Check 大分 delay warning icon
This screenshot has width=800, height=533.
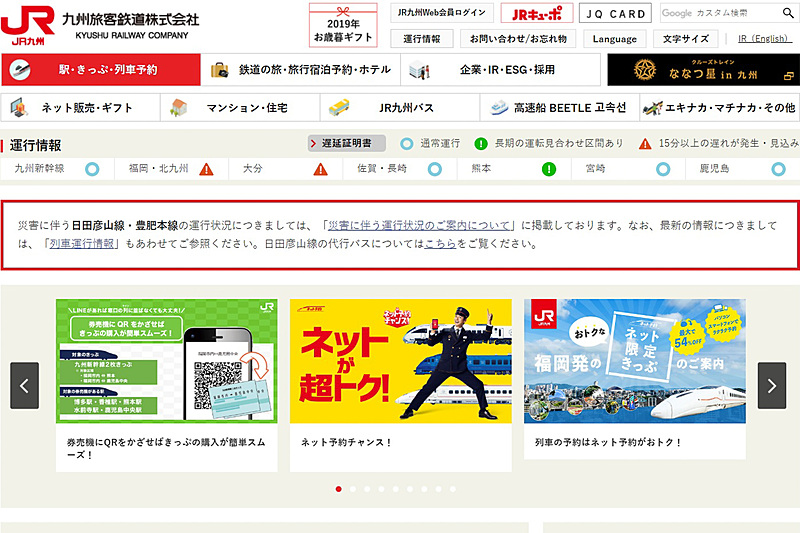[x=320, y=169]
